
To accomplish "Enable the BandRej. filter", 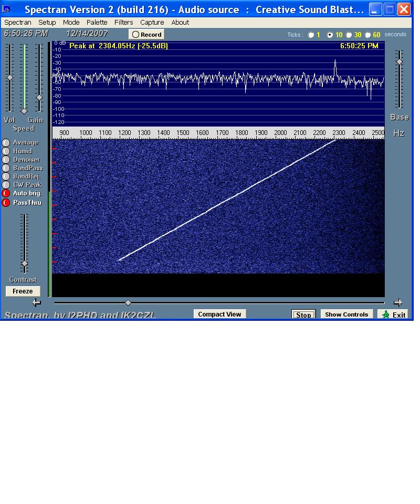I will point(6,176).
